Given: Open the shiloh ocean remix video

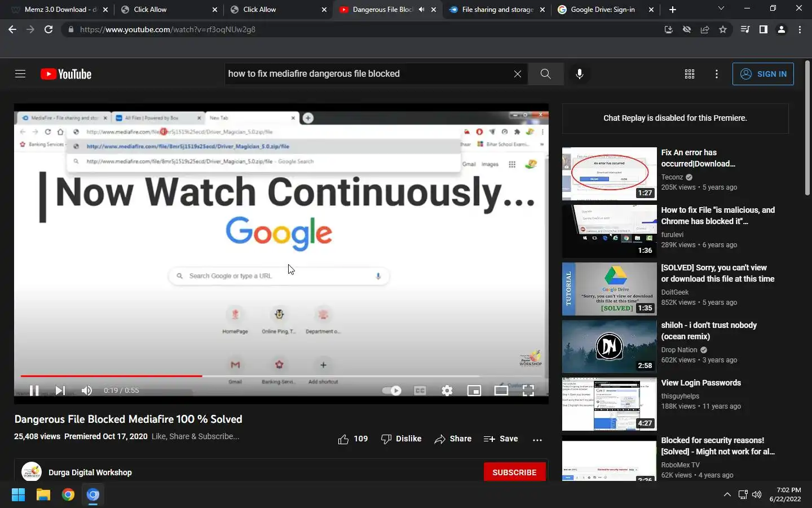Looking at the screenshot, I should tap(709, 331).
